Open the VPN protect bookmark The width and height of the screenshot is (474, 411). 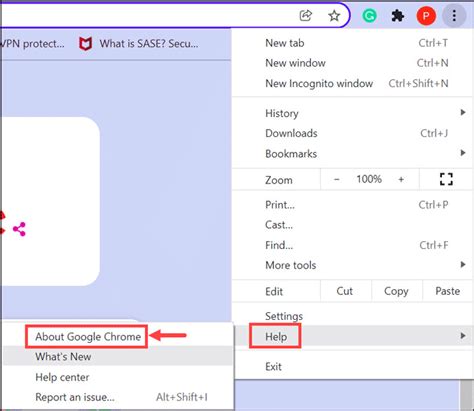33,44
